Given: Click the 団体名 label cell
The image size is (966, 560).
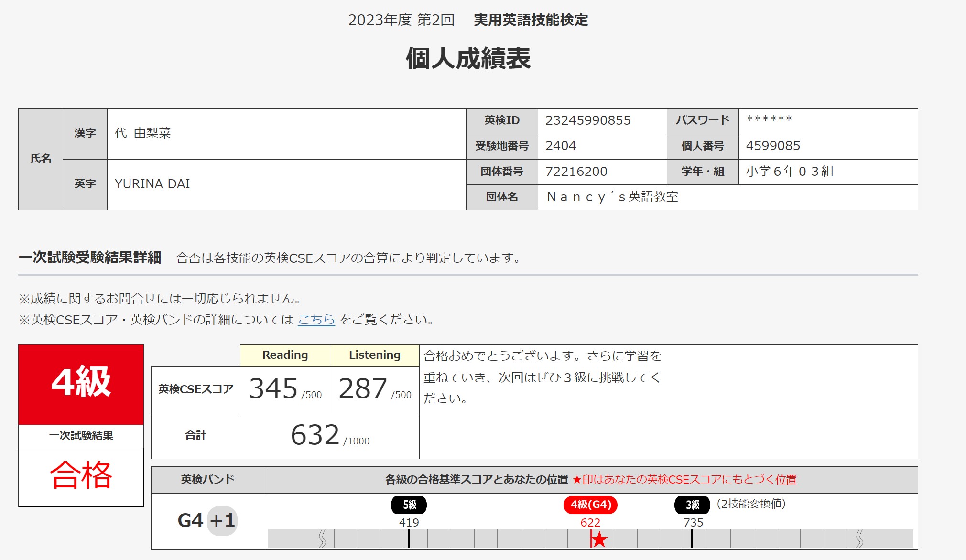Looking at the screenshot, I should pos(502,197).
